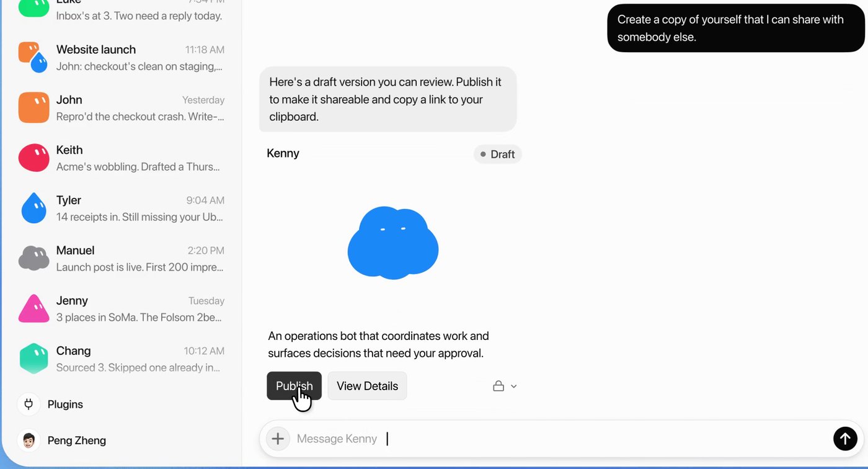This screenshot has width=868, height=469.
Task: Click Keith's red blob avatar
Action: pyautogui.click(x=33, y=158)
